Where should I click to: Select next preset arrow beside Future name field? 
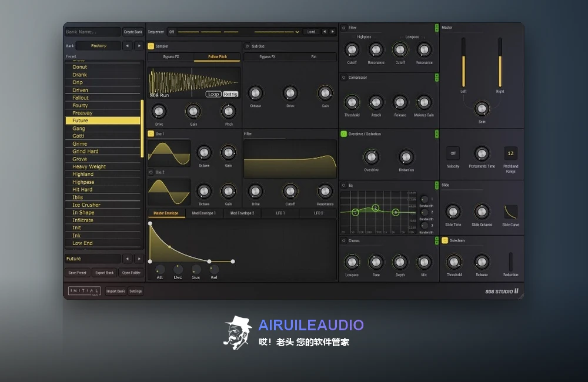pyautogui.click(x=139, y=259)
